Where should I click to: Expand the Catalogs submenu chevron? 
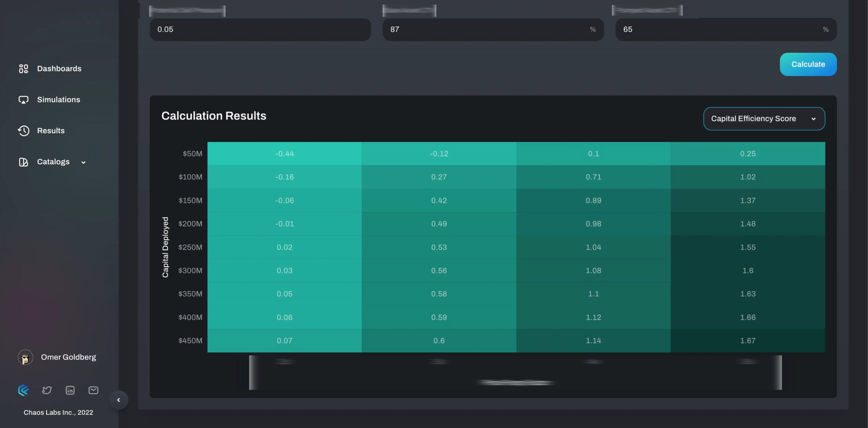click(x=84, y=162)
